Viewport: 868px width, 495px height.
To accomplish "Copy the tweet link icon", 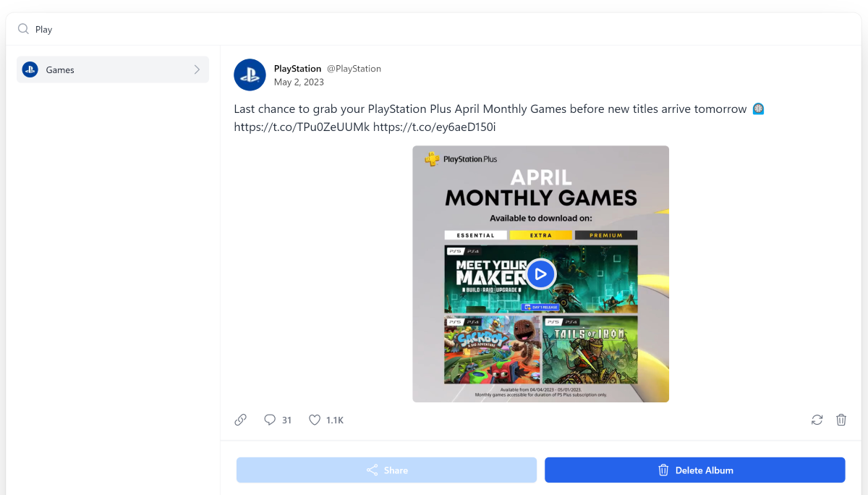I will pyautogui.click(x=241, y=420).
